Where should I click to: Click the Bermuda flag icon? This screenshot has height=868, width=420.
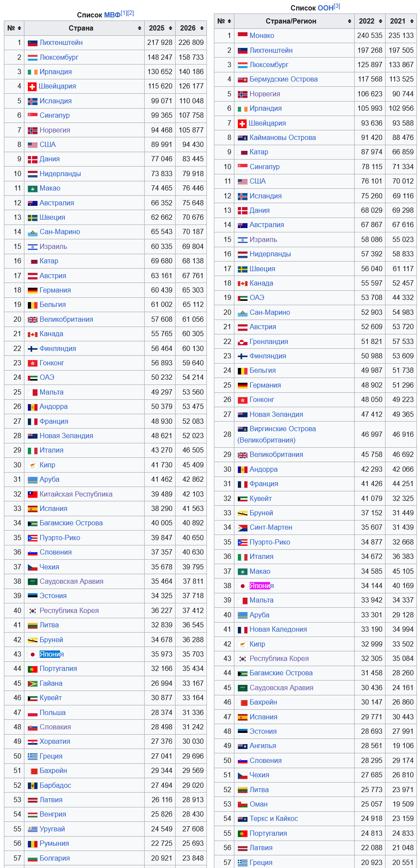tap(243, 79)
